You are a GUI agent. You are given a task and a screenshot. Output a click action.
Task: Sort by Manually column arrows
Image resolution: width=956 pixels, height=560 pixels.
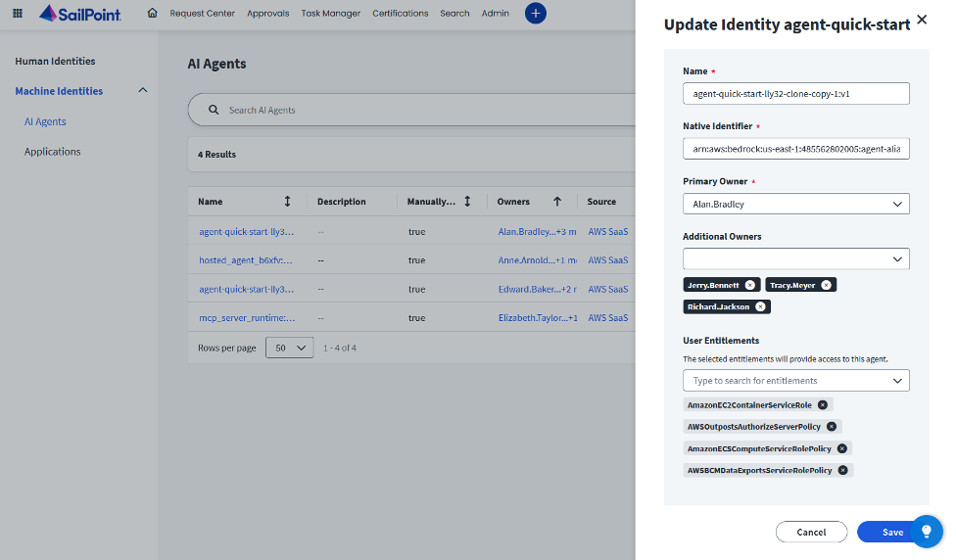467,201
